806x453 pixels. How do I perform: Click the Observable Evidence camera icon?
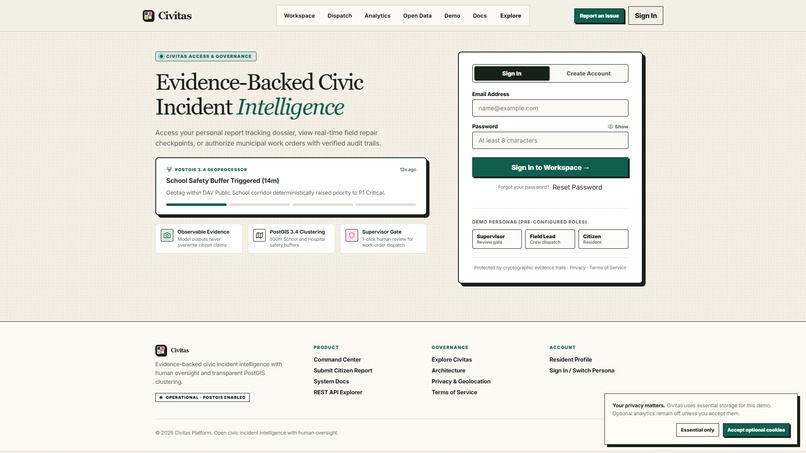tap(167, 235)
